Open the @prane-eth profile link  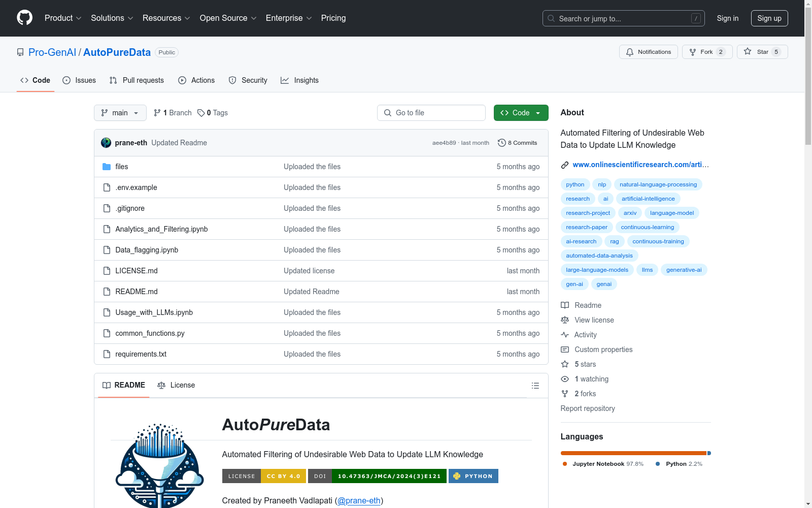[359, 500]
